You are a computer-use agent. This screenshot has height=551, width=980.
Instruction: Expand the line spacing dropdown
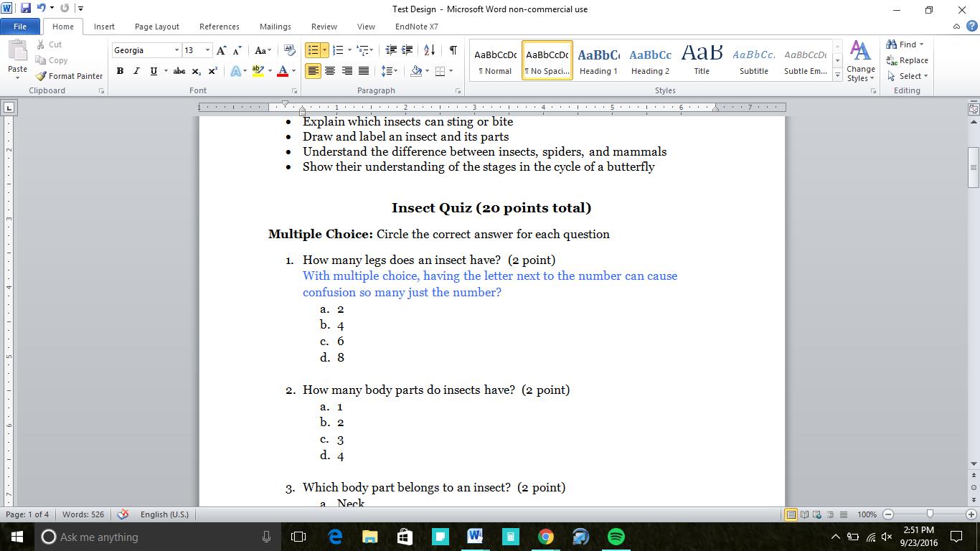click(x=395, y=71)
